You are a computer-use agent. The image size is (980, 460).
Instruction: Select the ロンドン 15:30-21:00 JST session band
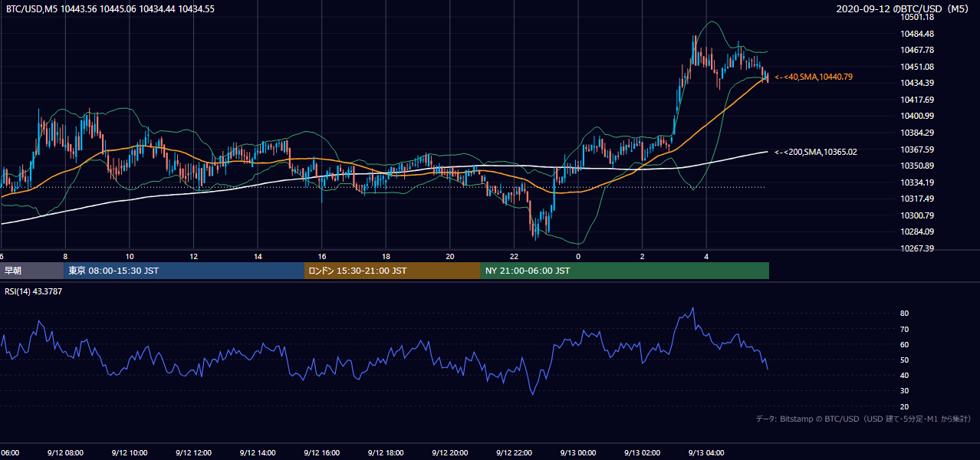pos(393,271)
